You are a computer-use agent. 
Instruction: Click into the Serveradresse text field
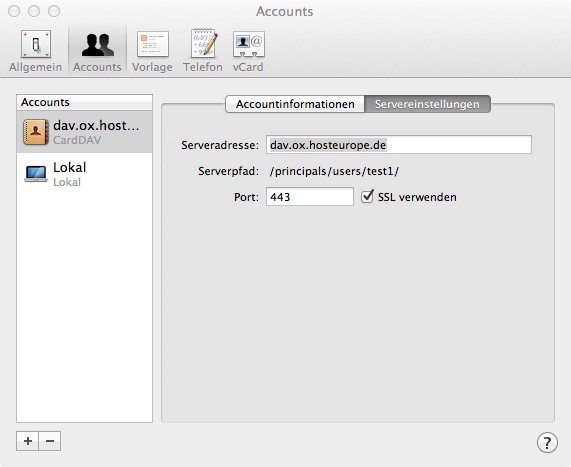pyautogui.click(x=399, y=145)
